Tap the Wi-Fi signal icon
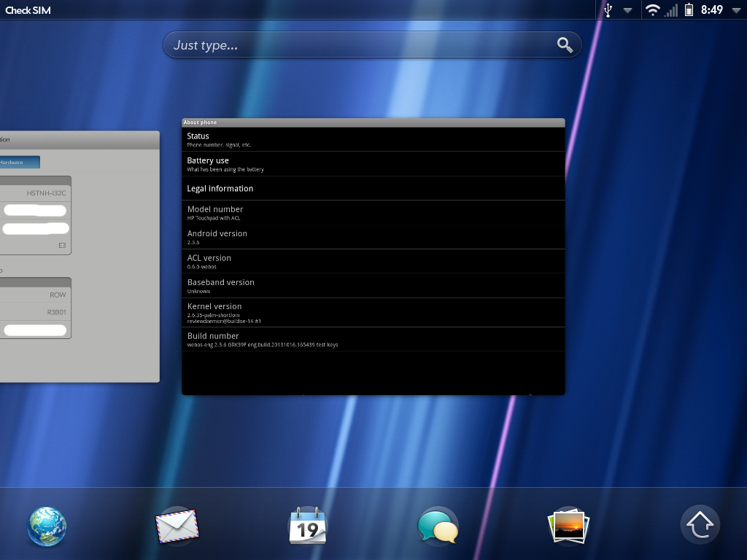The image size is (747, 560). (652, 10)
